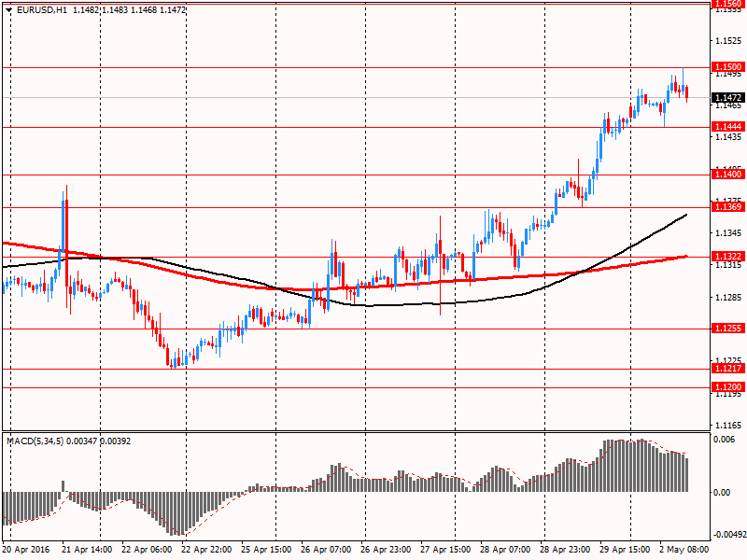Click the 2 May 08:00 time label
The width and height of the screenshot is (747, 560).
(684, 550)
